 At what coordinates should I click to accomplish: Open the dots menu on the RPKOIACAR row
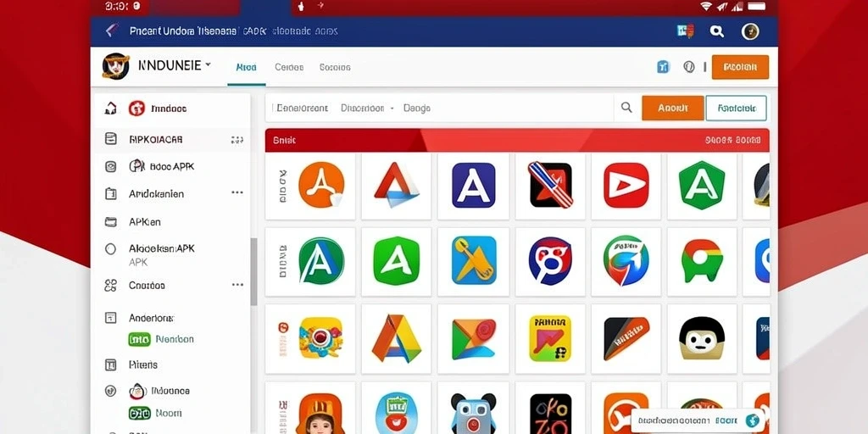point(237,140)
